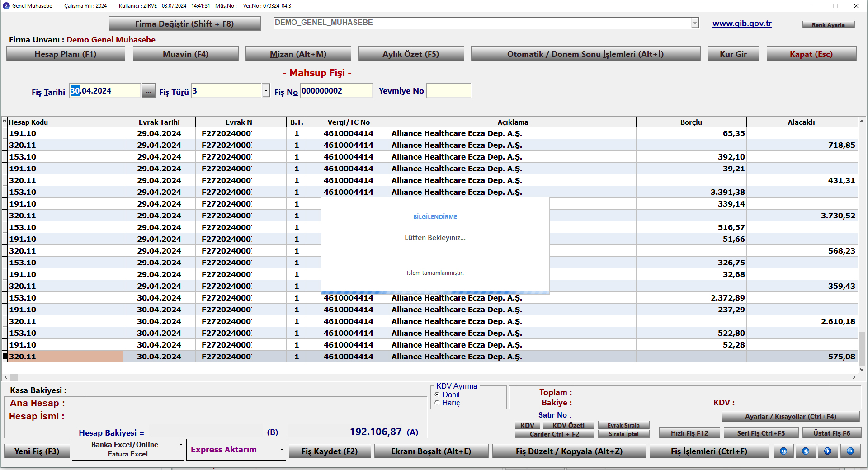Select the Dahil KDV option
This screenshot has width=868, height=470.
click(437, 395)
